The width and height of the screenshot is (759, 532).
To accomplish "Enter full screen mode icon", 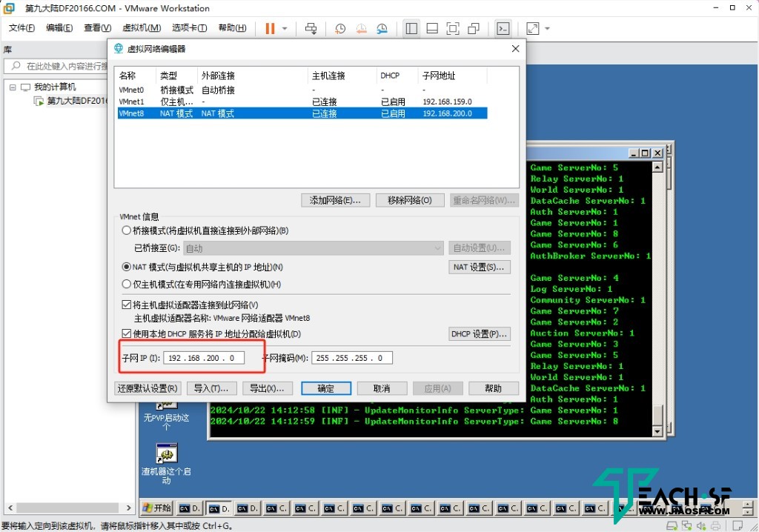I will 453,29.
